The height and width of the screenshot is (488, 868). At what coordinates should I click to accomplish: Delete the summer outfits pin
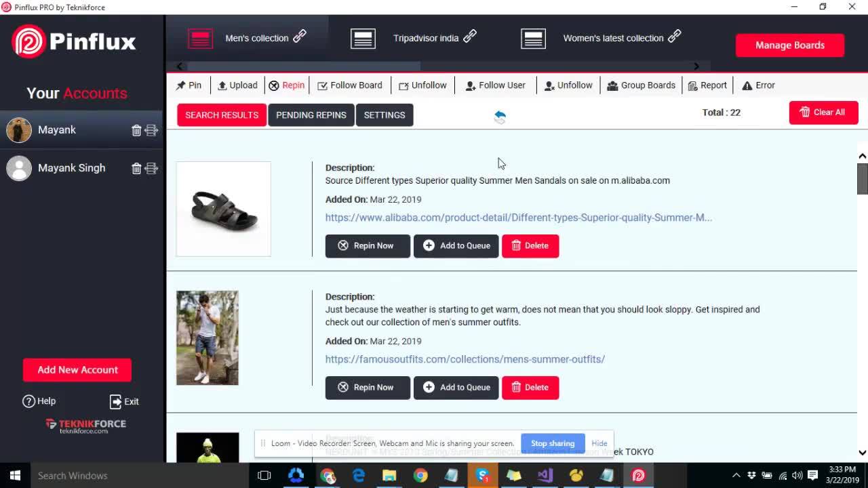coord(530,388)
